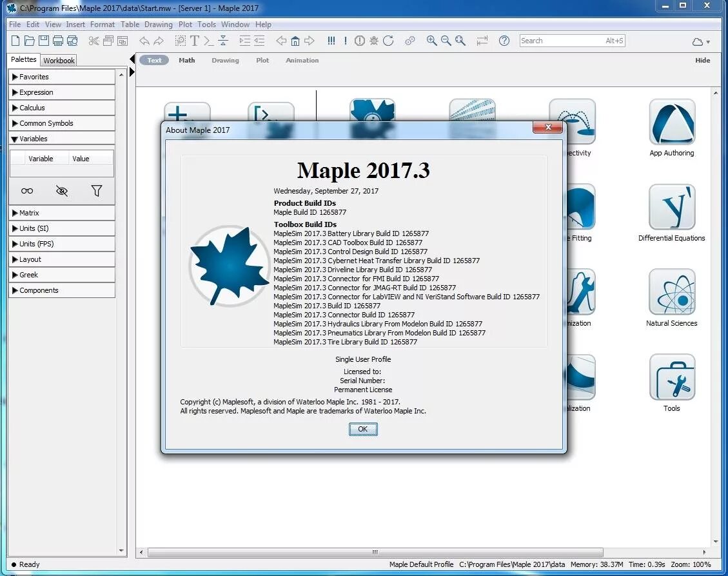The height and width of the screenshot is (576, 728).
Task: Click the filter funnel icon in Variables palette
Action: 97,191
